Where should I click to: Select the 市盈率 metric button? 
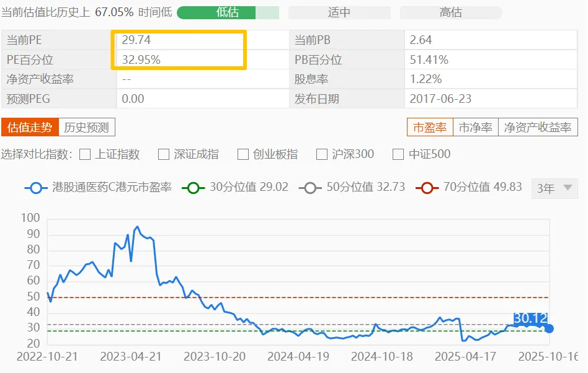pyautogui.click(x=430, y=128)
